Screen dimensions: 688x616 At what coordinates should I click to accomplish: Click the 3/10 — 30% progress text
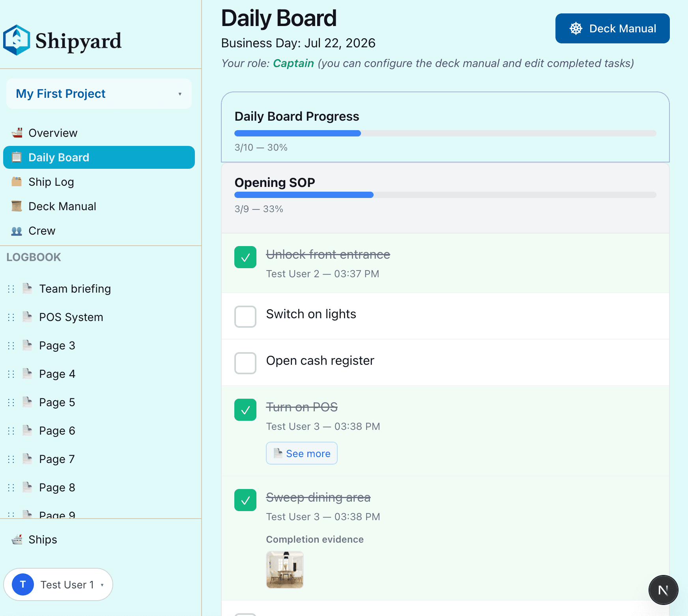(x=261, y=147)
